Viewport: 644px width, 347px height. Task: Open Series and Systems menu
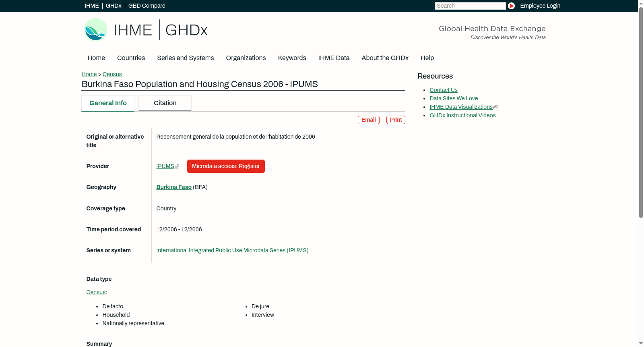click(x=186, y=58)
